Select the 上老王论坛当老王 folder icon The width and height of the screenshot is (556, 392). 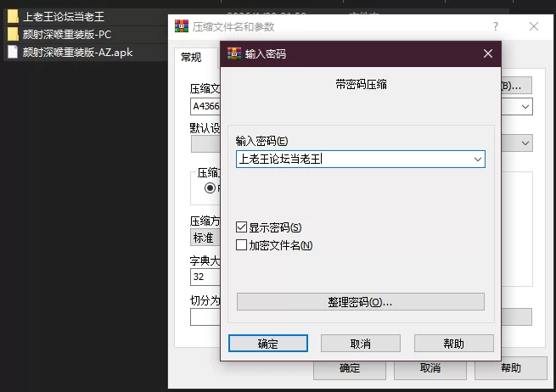point(13,16)
